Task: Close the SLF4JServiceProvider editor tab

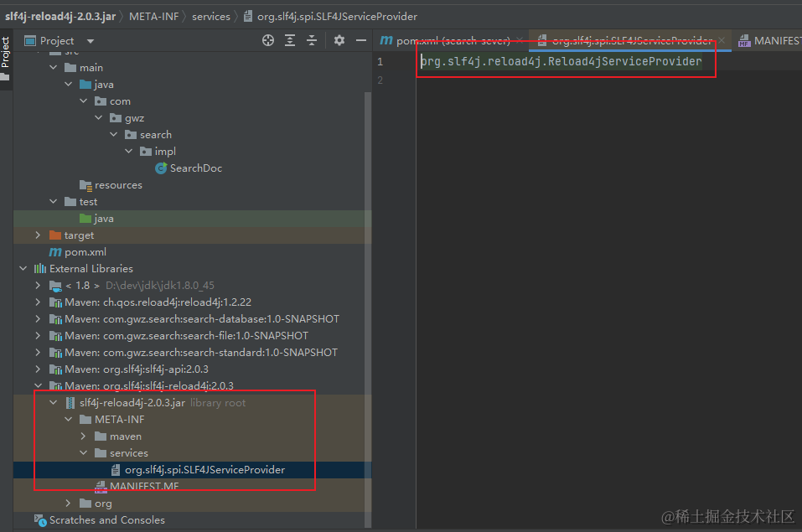Action: 722,40
